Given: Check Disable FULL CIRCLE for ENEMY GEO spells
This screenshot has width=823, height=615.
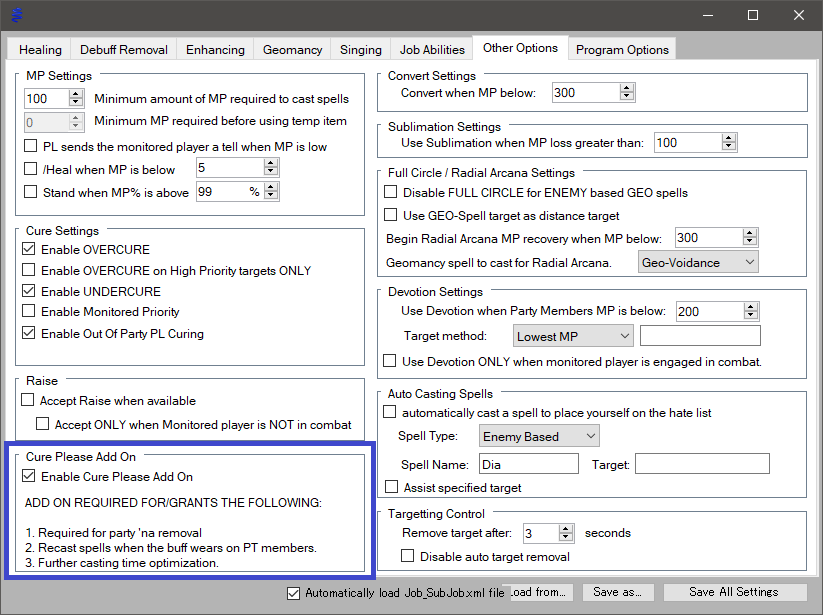Looking at the screenshot, I should pyautogui.click(x=391, y=192).
